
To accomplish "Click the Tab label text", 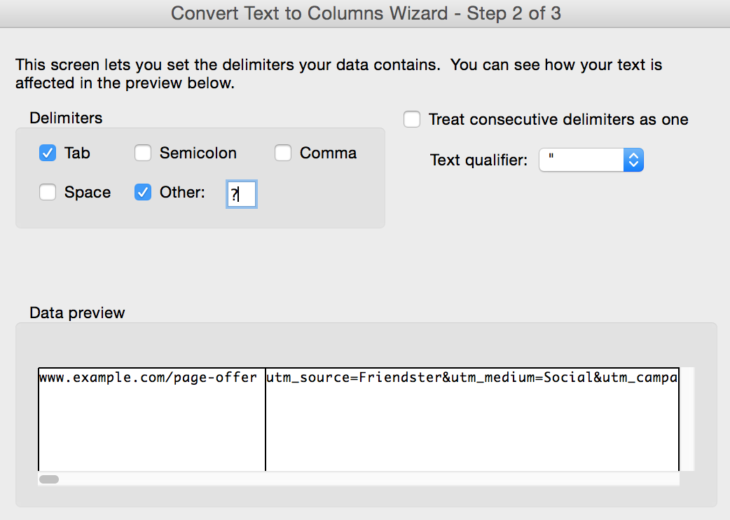I will pos(77,153).
